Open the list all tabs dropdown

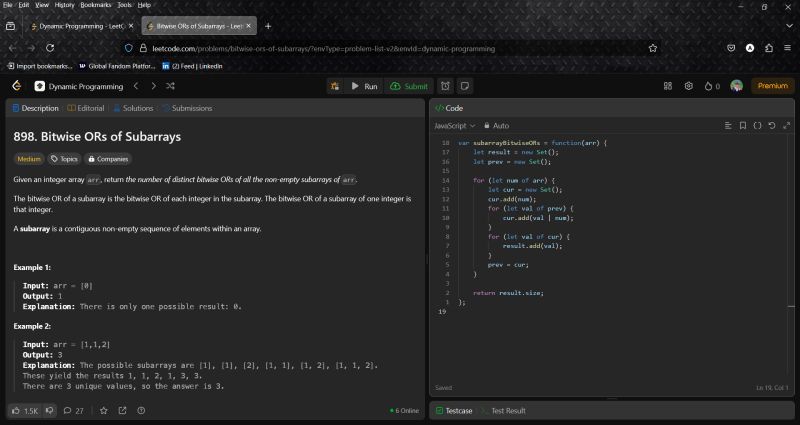[789, 26]
